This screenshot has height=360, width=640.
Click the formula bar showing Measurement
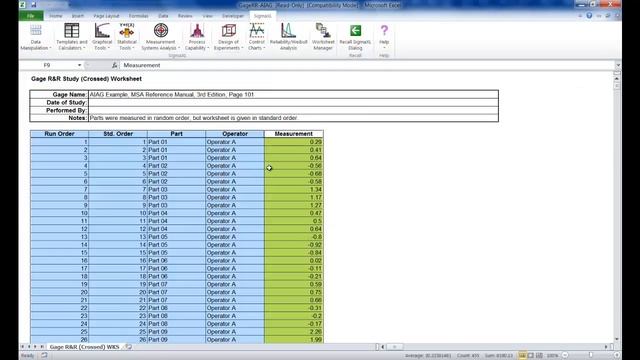(367, 65)
